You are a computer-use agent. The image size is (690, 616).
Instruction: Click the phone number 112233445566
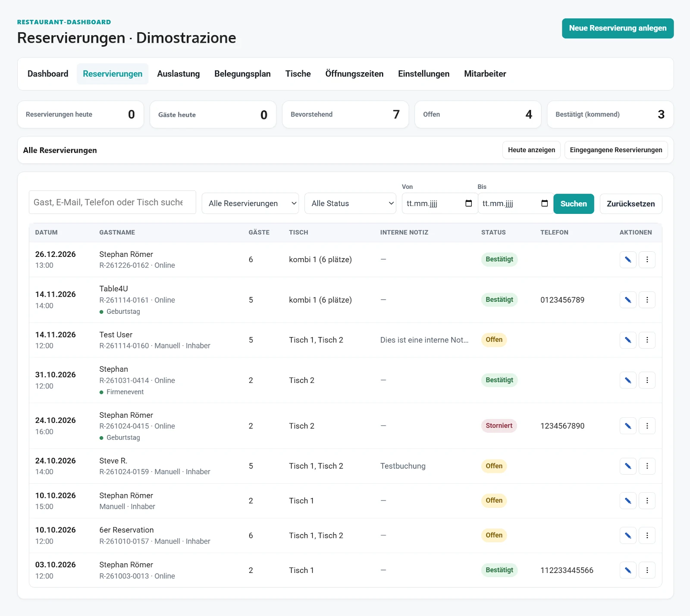pos(567,570)
